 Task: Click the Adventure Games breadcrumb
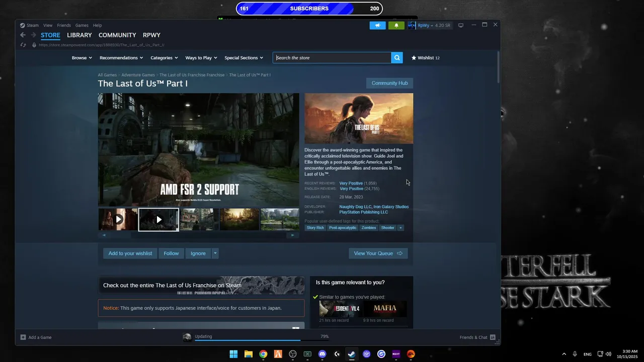(138, 75)
